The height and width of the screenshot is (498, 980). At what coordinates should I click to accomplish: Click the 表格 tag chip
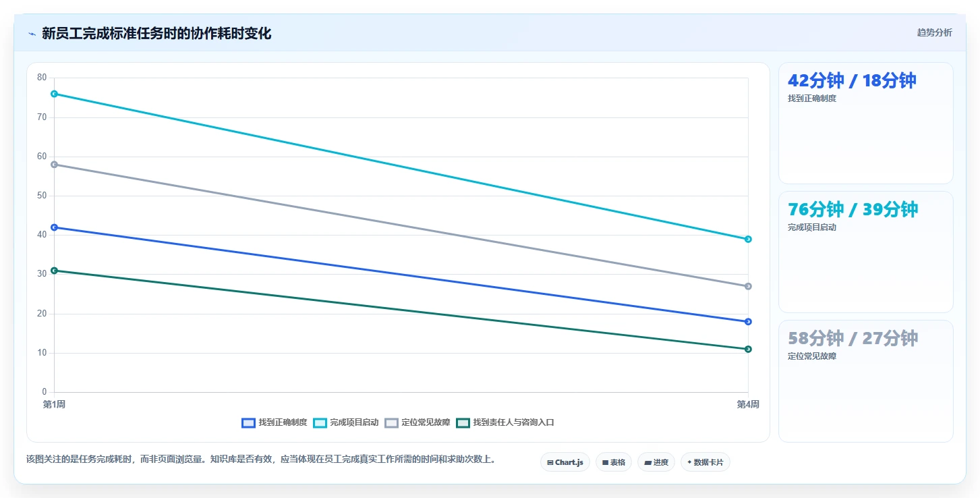(x=613, y=462)
